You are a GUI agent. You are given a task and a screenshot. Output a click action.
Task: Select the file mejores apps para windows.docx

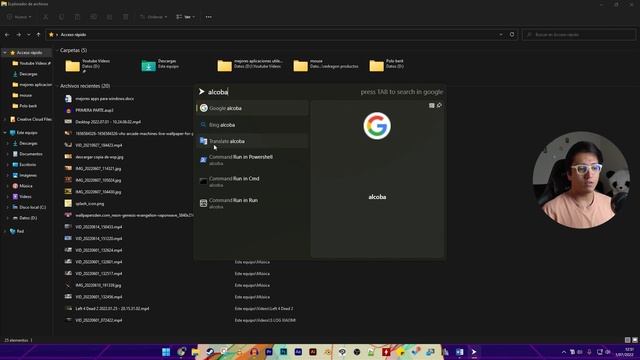(x=99, y=98)
